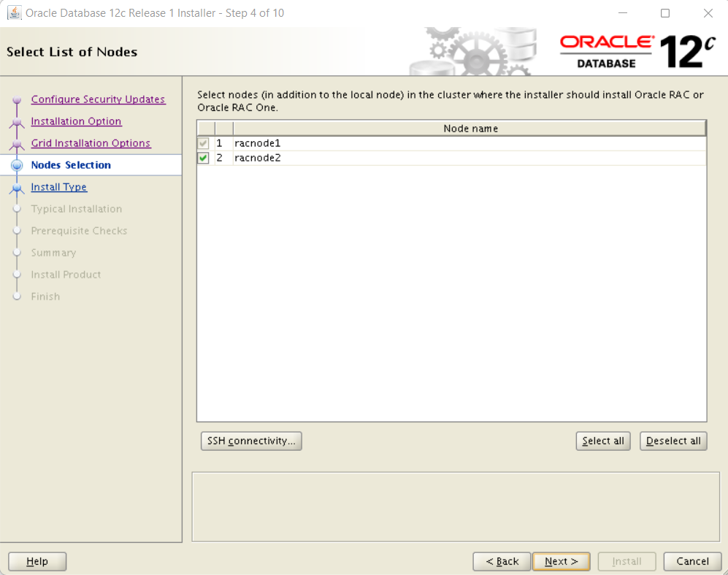Click the Install Type step marker icon

pyautogui.click(x=17, y=188)
